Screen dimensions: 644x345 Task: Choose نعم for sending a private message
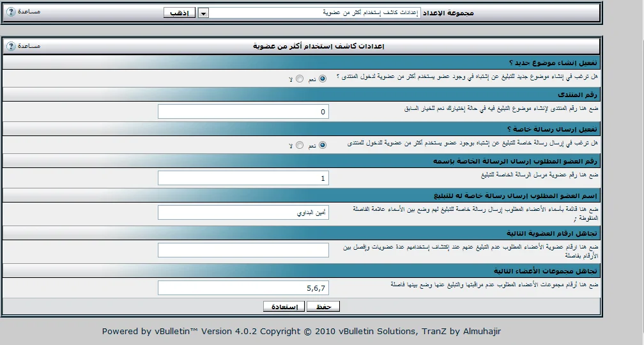[322, 145]
